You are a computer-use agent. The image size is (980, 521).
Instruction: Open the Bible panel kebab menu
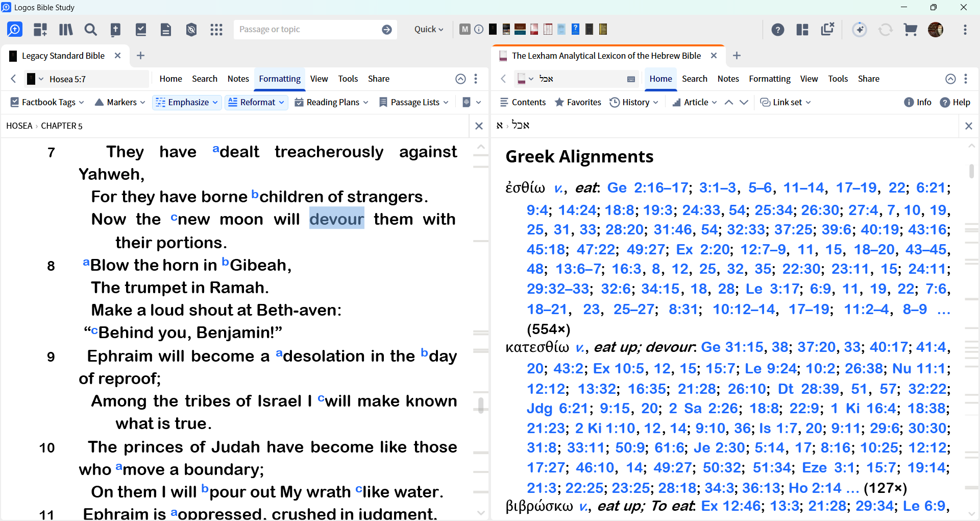476,79
